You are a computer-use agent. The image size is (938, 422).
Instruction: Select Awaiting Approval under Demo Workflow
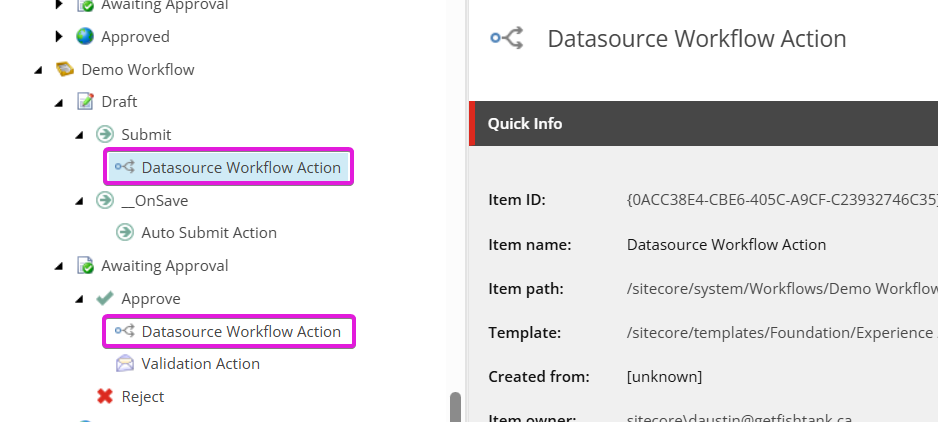pos(165,265)
